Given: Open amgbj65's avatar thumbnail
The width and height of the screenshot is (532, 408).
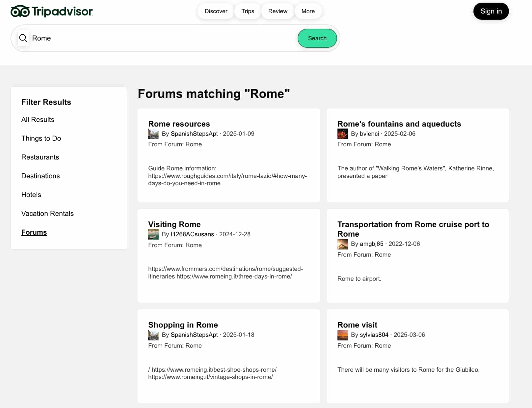Looking at the screenshot, I should pos(343,244).
